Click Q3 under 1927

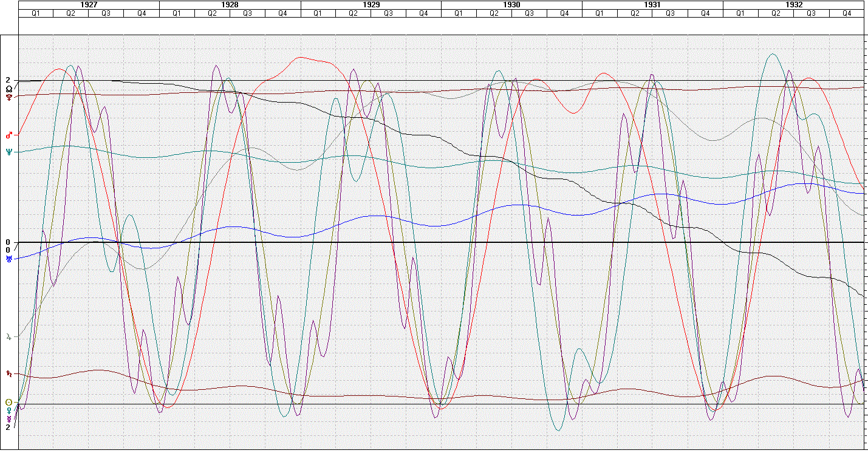(106, 13)
